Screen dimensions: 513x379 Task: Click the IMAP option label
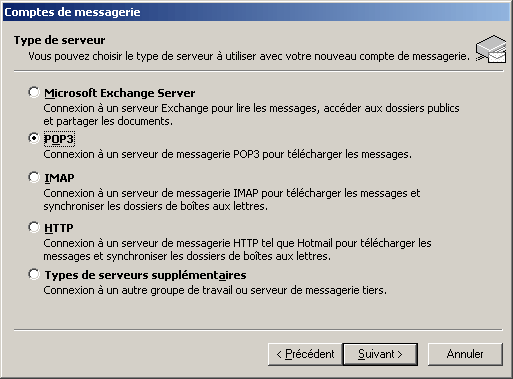click(x=59, y=178)
